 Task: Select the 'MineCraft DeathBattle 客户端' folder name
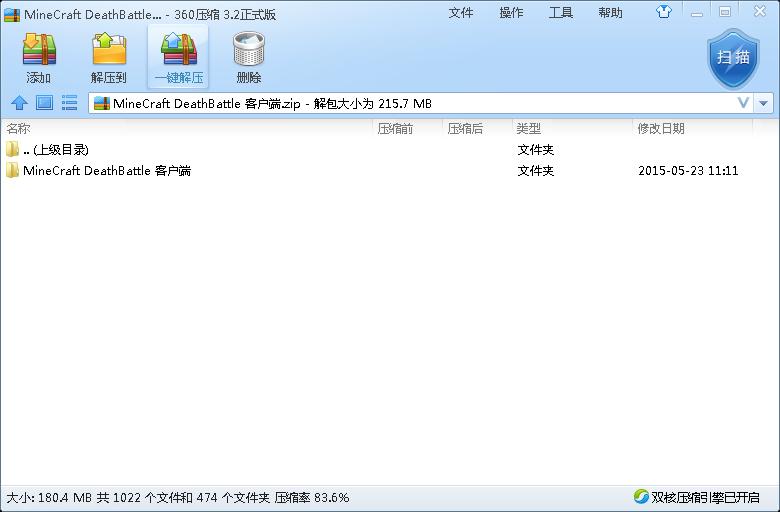(x=107, y=171)
